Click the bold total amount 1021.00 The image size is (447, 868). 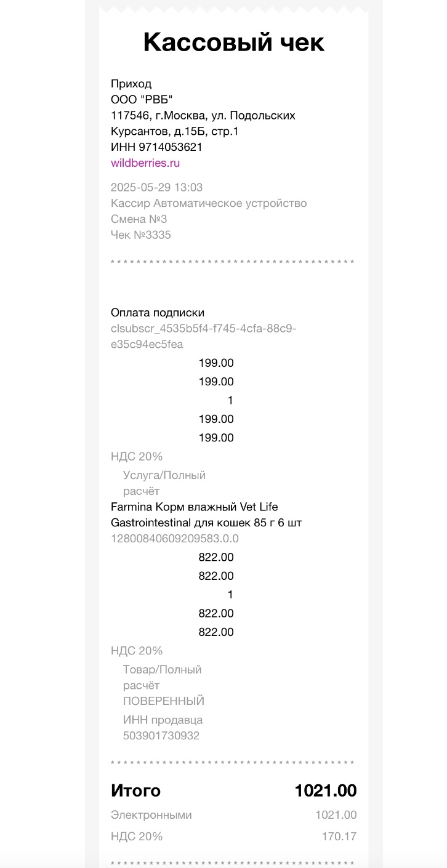coord(326,791)
